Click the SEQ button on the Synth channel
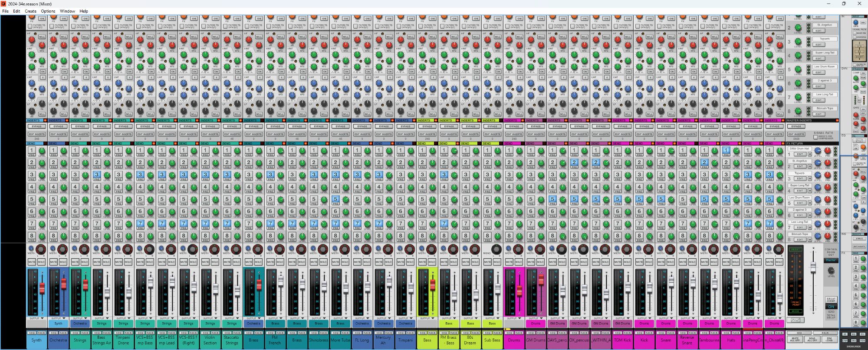This screenshot has height=350, width=868. tap(32, 333)
